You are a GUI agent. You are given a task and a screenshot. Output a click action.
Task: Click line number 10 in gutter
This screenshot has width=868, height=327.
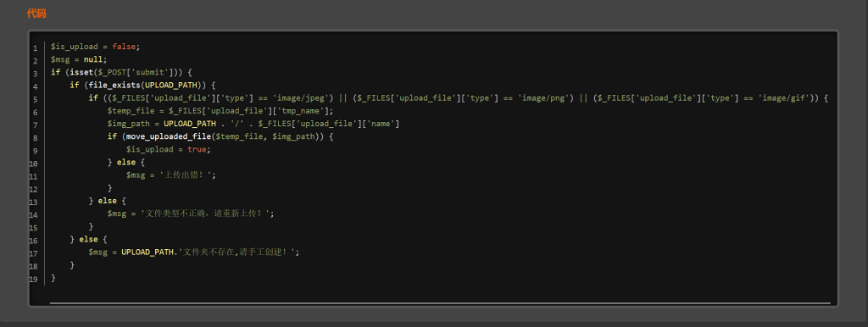[34, 163]
